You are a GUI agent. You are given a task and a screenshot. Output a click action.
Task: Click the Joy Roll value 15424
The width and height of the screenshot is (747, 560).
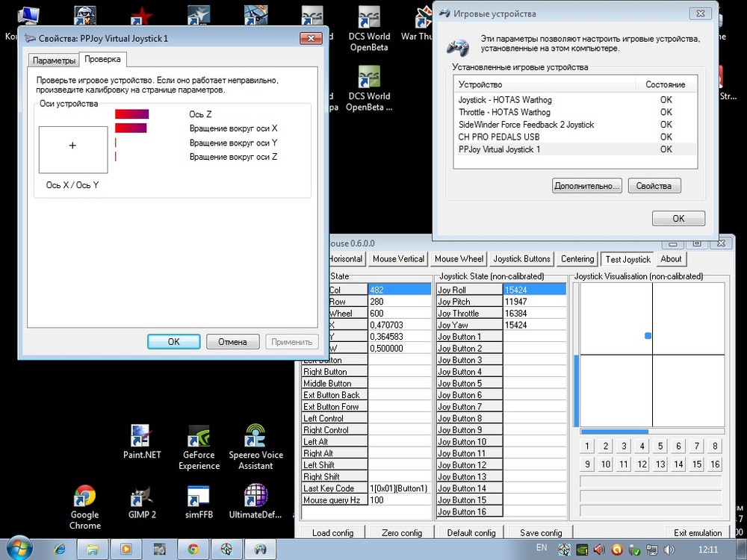(x=535, y=290)
